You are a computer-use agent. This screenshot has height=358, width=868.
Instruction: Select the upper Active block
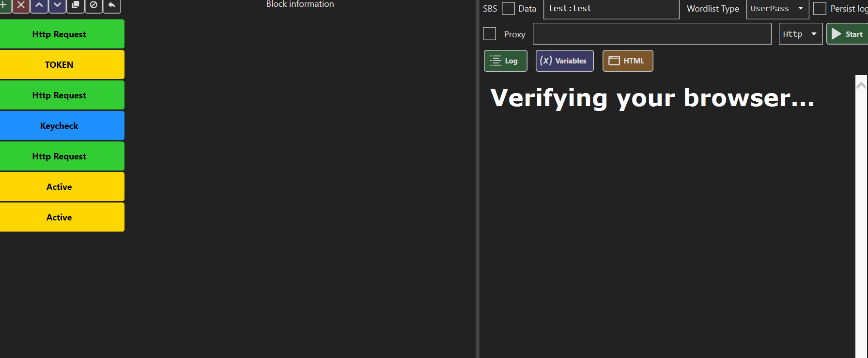pyautogui.click(x=62, y=187)
